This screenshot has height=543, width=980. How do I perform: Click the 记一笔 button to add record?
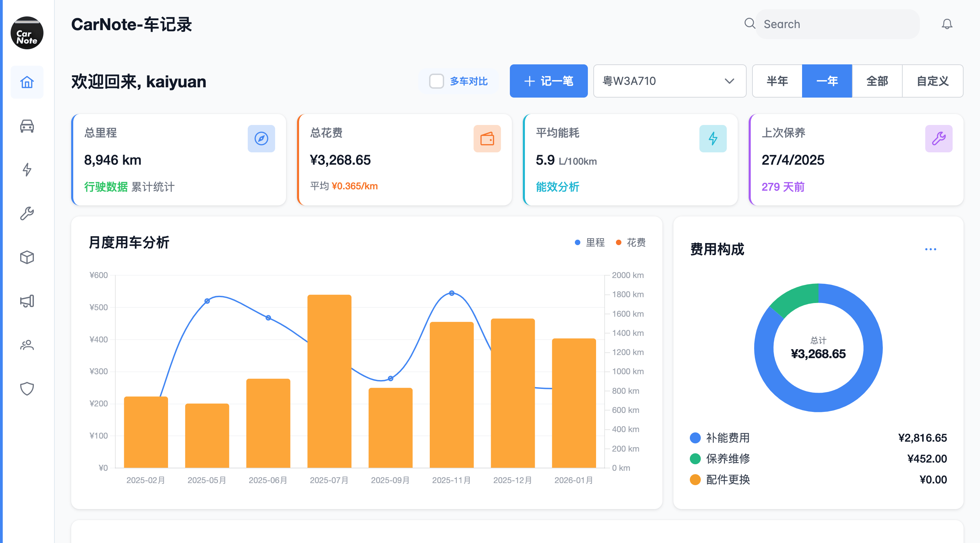(548, 81)
